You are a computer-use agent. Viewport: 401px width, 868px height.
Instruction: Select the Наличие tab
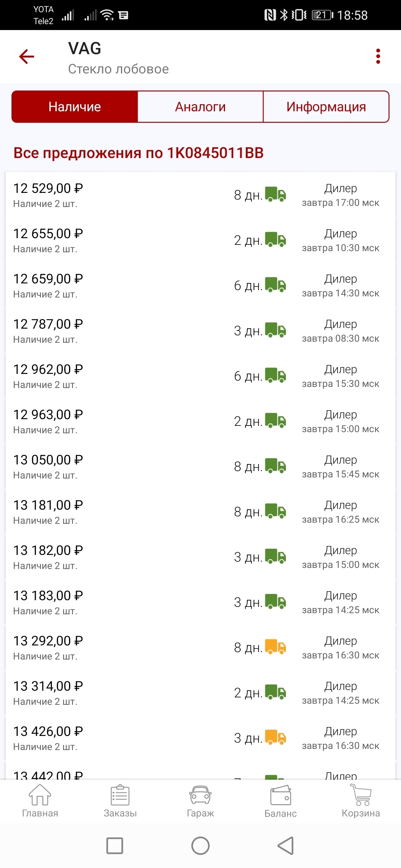75,107
